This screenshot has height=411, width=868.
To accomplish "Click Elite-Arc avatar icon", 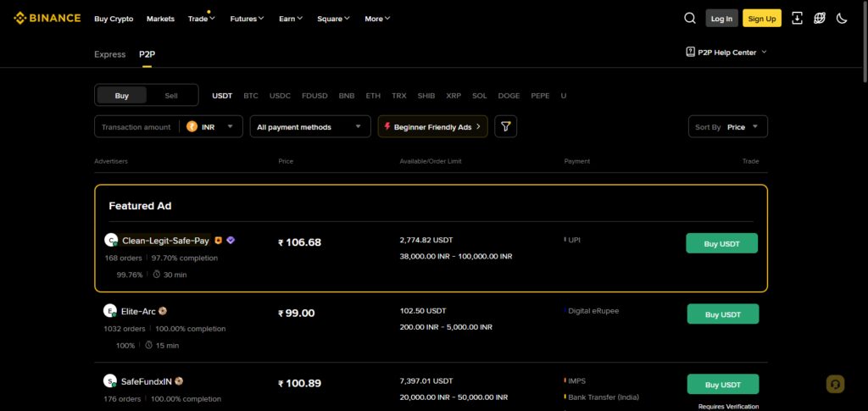I will pos(110,311).
